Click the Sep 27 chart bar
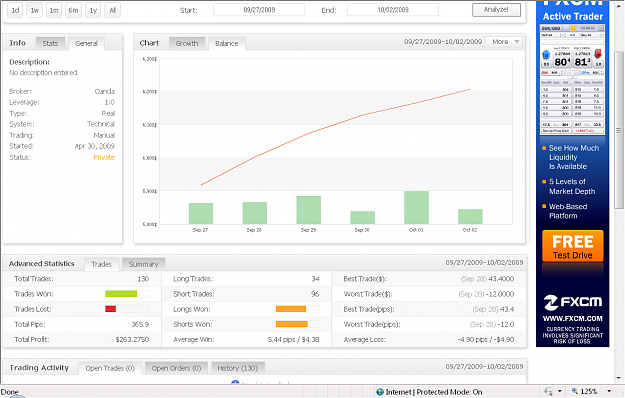Viewport: 625px width, 398px height. point(201,214)
